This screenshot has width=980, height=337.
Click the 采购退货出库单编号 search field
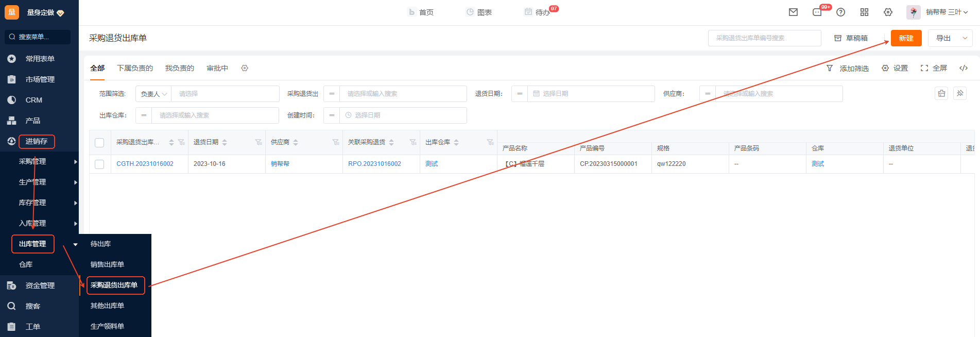(x=764, y=38)
